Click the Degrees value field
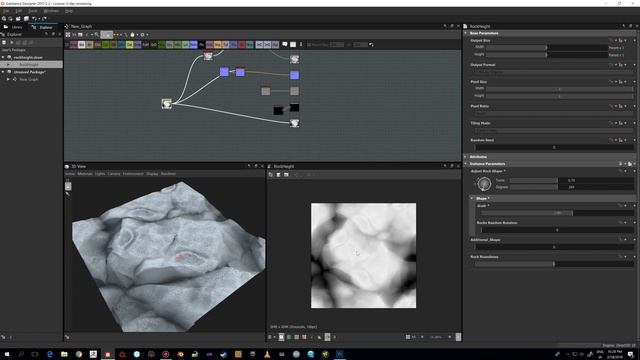Image resolution: width=640 pixels, height=360 pixels. (571, 187)
